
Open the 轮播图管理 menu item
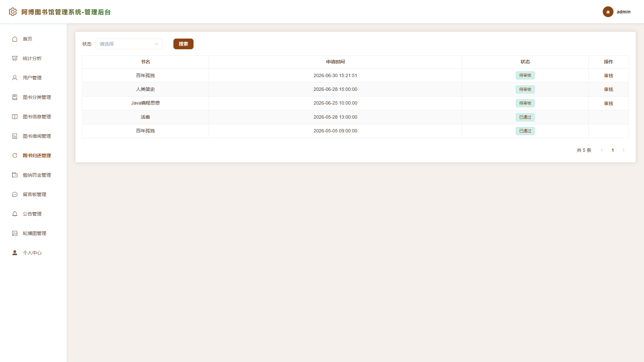coord(34,233)
